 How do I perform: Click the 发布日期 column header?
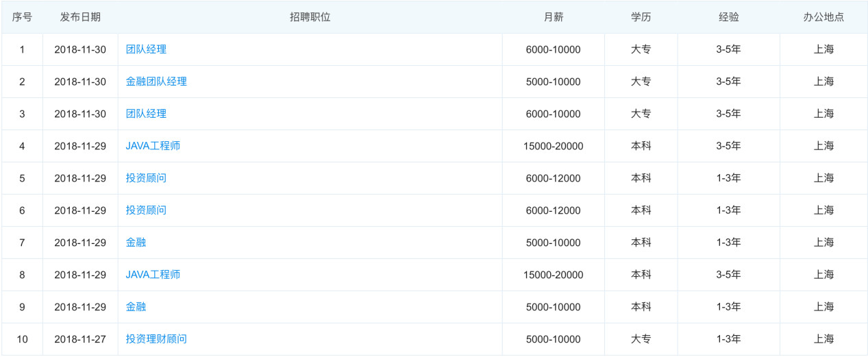pos(80,17)
